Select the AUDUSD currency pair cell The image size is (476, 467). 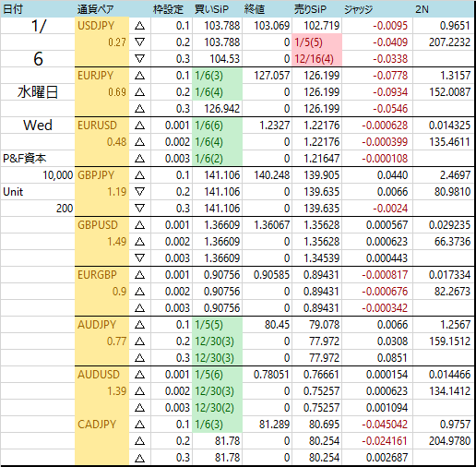click(x=101, y=375)
